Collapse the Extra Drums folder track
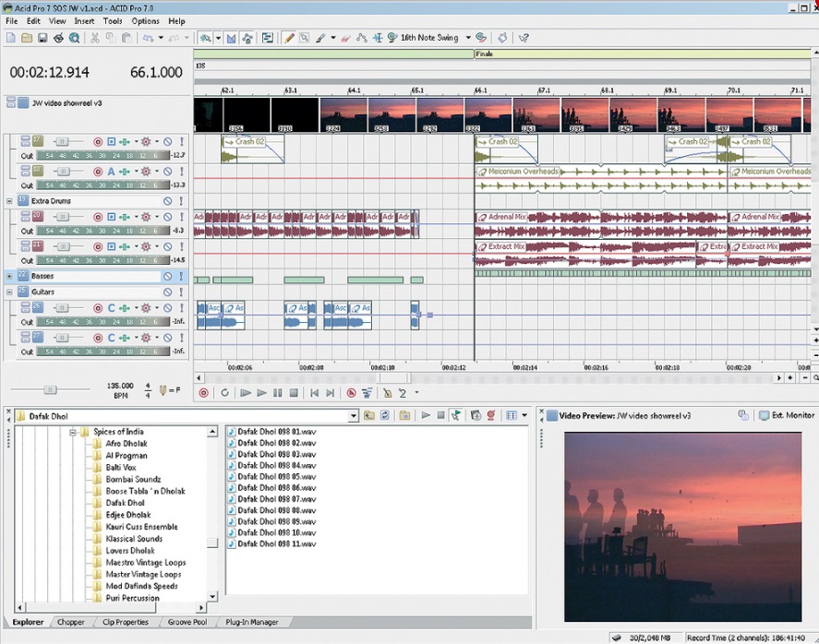This screenshot has height=644, width=819. [x=9, y=201]
